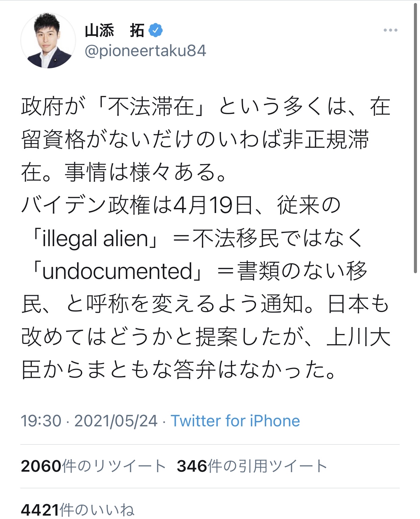Open the Twitter for iPhone source link
Image resolution: width=420 pixels, height=519 pixels.
point(235,421)
